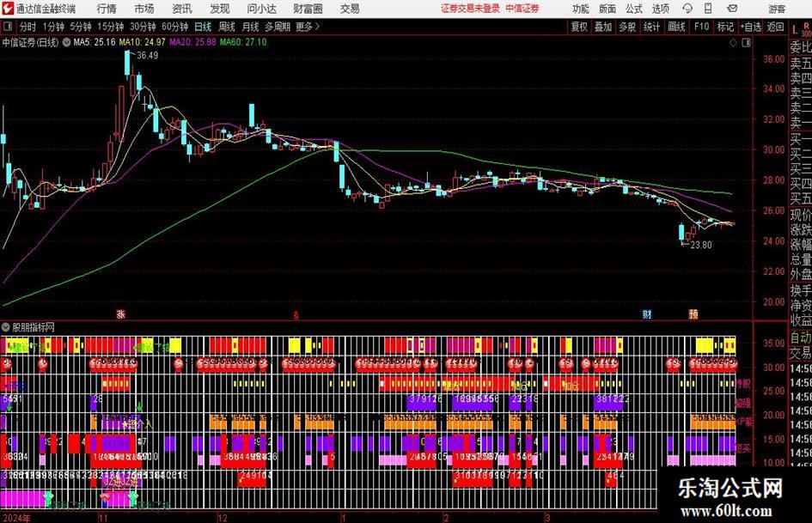Click the 23.80 low price label
This screenshot has height=523, width=812.
tap(701, 245)
